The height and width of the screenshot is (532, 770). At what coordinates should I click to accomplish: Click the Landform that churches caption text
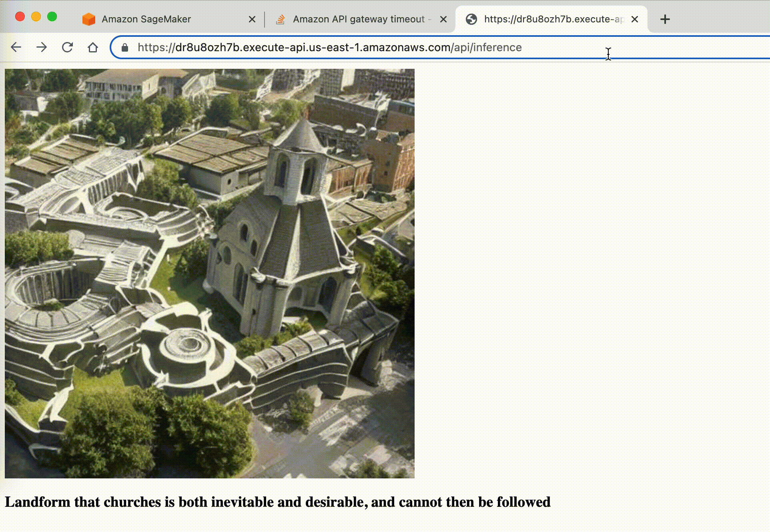277,502
